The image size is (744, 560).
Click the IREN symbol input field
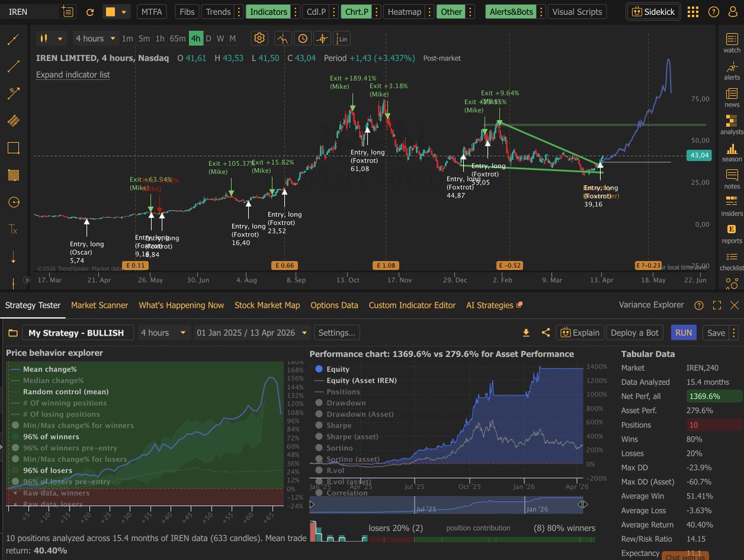tap(31, 12)
